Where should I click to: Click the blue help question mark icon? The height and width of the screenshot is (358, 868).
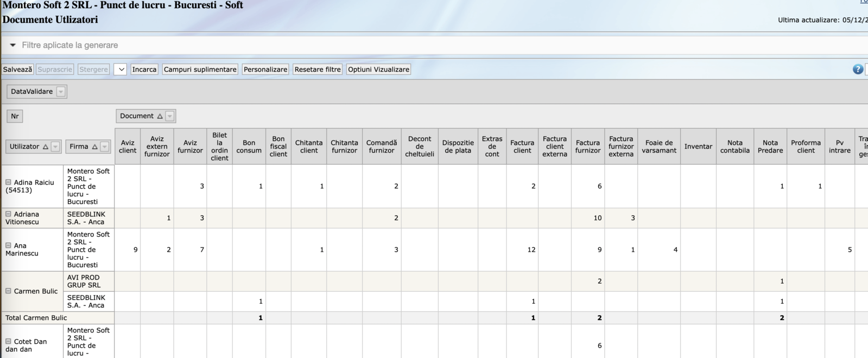pos(858,69)
